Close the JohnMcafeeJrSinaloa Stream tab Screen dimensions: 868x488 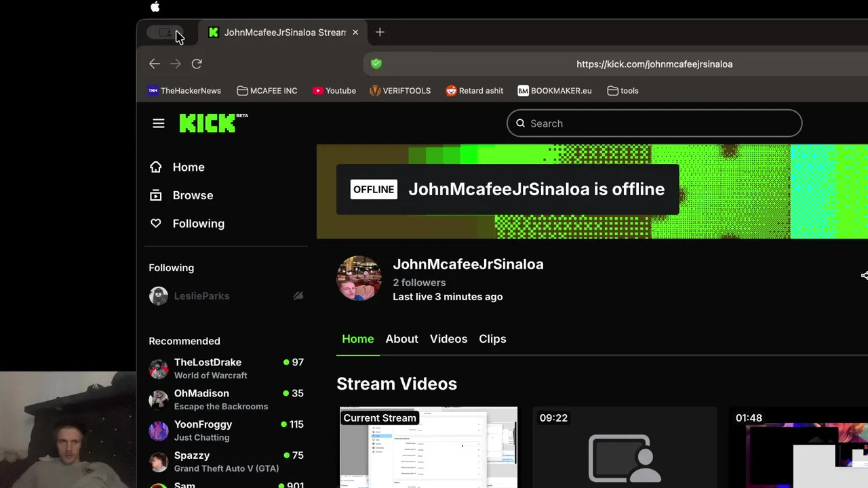click(355, 33)
